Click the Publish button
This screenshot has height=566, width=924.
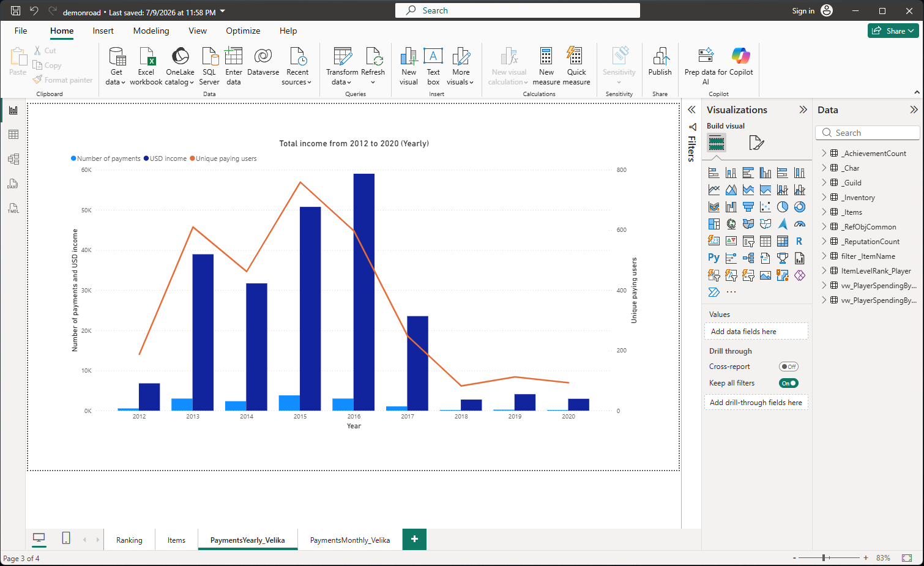coord(660,62)
